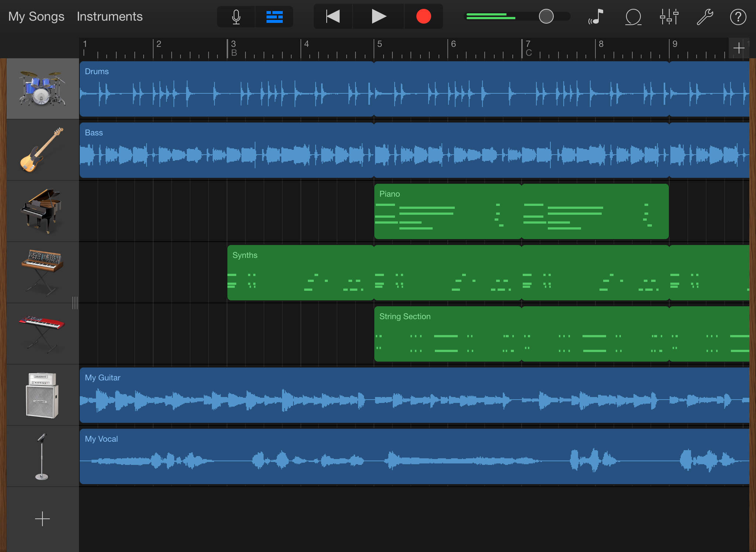Select the guitar amp track icon
The height and width of the screenshot is (552, 756).
pos(42,395)
